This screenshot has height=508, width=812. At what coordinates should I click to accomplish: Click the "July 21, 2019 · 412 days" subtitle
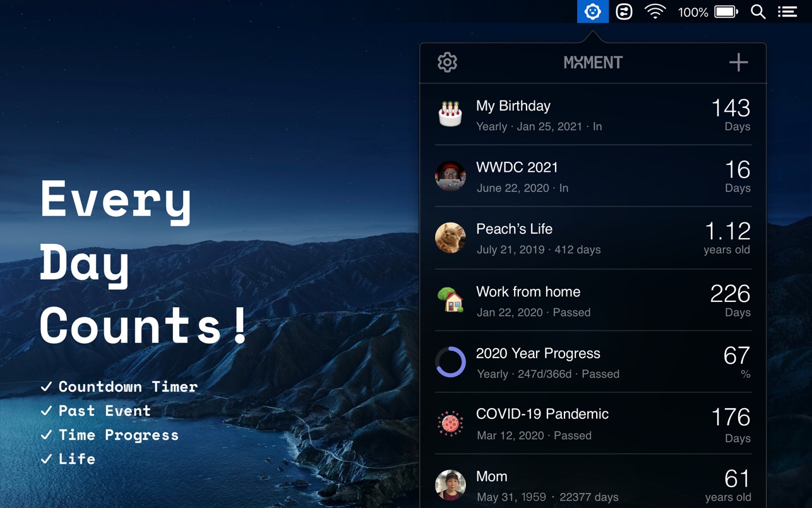coord(539,250)
